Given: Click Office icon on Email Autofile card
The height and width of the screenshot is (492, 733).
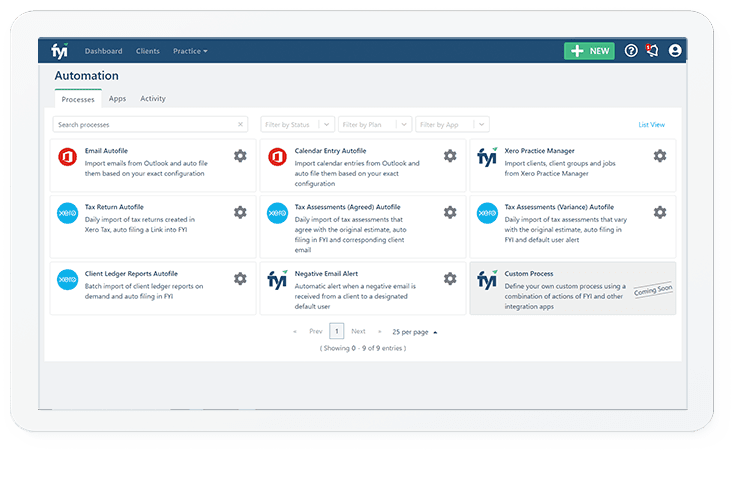Looking at the screenshot, I should 67,157.
